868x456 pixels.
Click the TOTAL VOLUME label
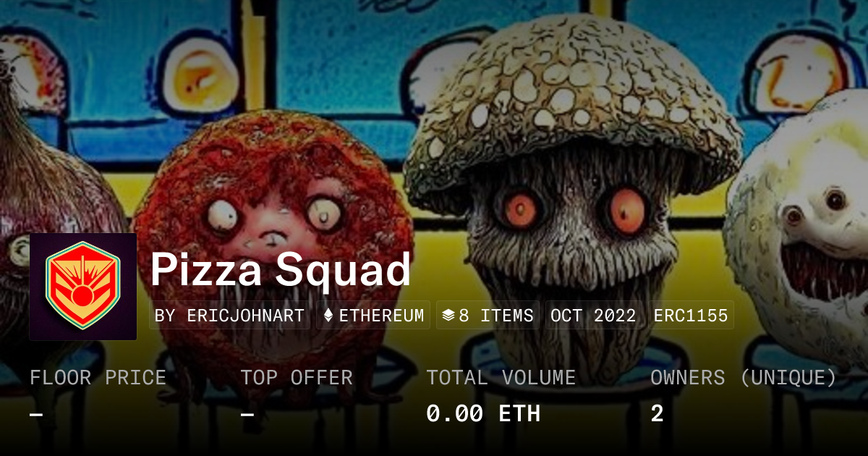pos(501,378)
